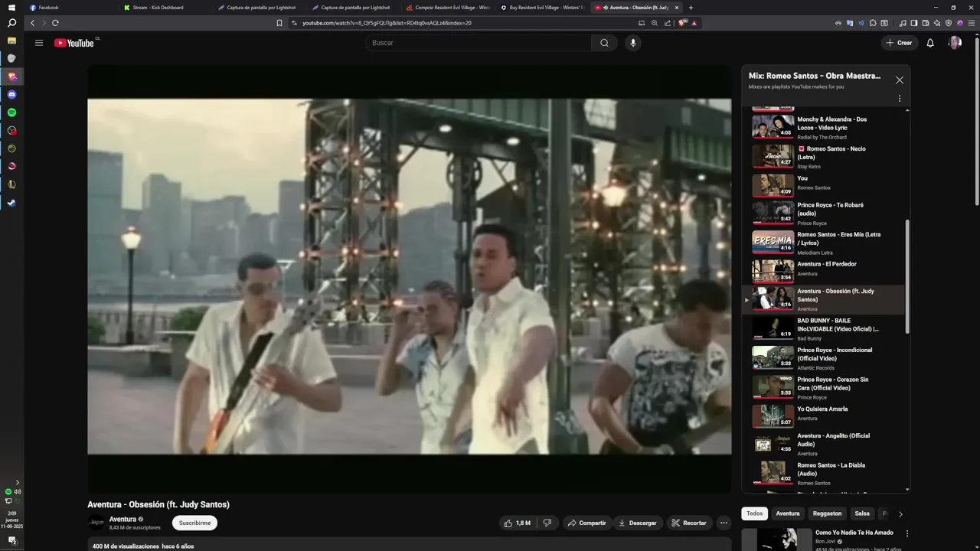Play Yo Quisiera Amarla from the mix
This screenshot has width=980, height=551.
coord(823,414)
